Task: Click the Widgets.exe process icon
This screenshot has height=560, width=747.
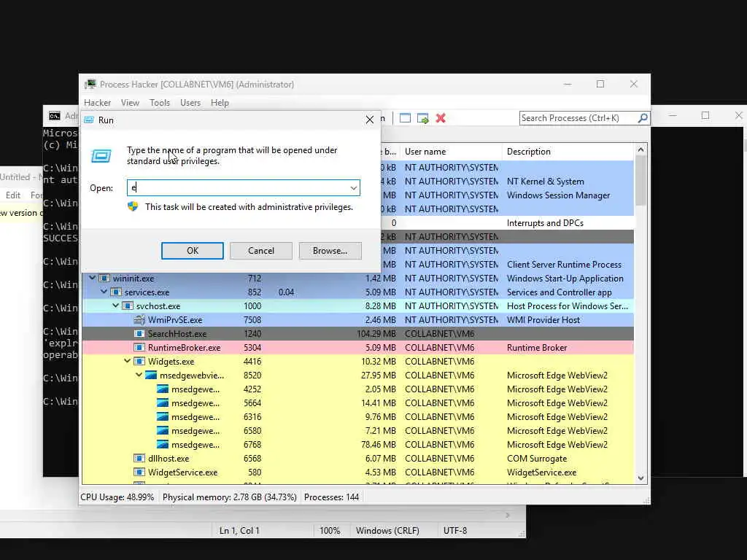Action: point(139,361)
